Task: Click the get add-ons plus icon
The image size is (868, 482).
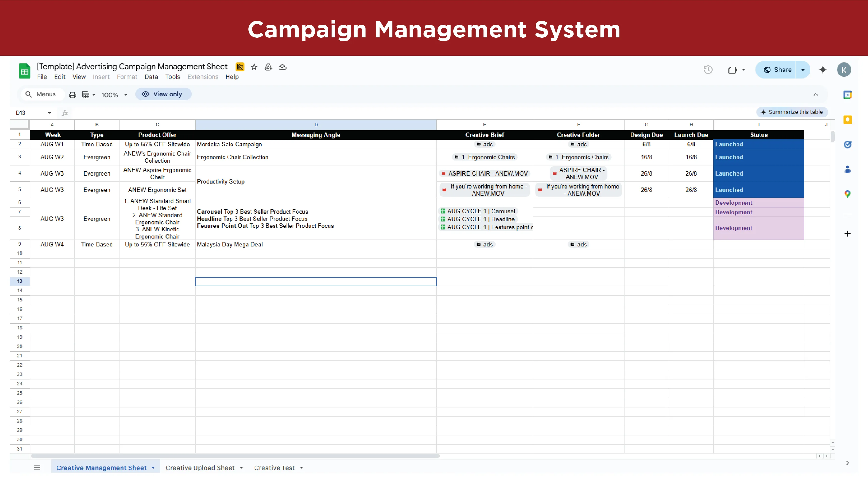Action: click(x=847, y=234)
